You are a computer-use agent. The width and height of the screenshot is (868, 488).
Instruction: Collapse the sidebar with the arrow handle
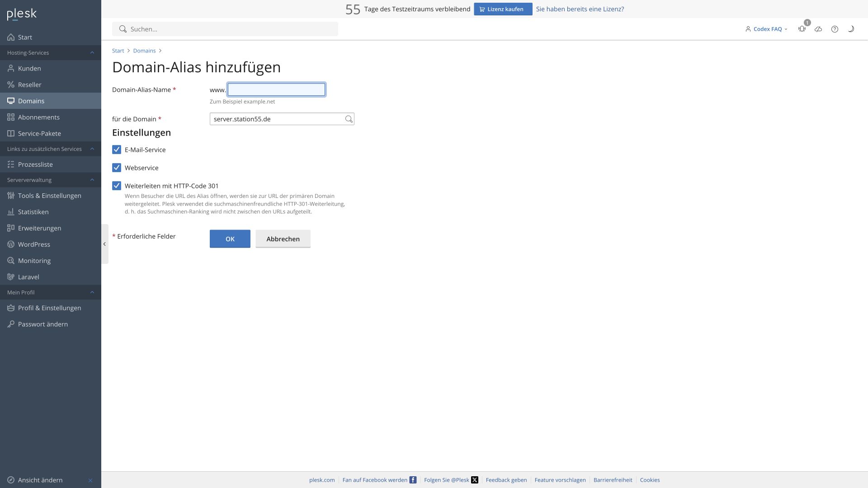pyautogui.click(x=104, y=244)
